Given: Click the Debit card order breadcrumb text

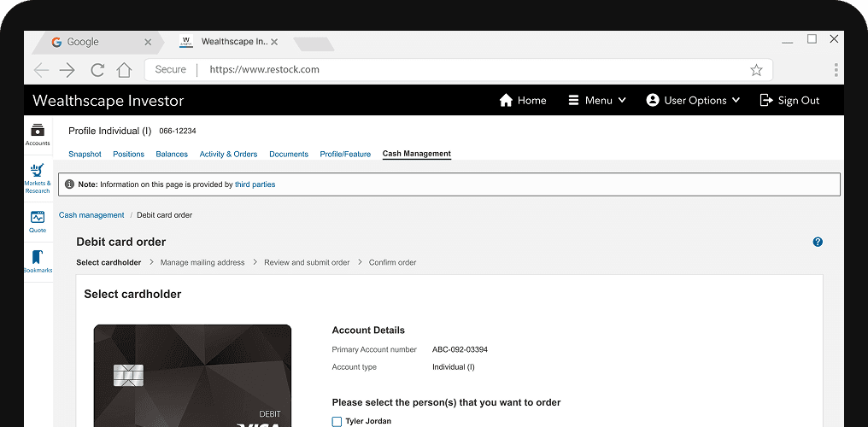Looking at the screenshot, I should 164,215.
